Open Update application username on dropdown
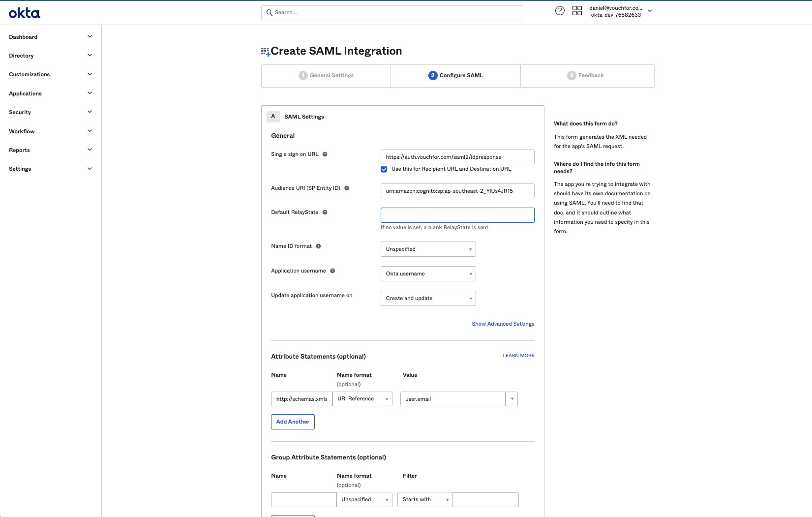Image resolution: width=812 pixels, height=517 pixels. tap(428, 299)
